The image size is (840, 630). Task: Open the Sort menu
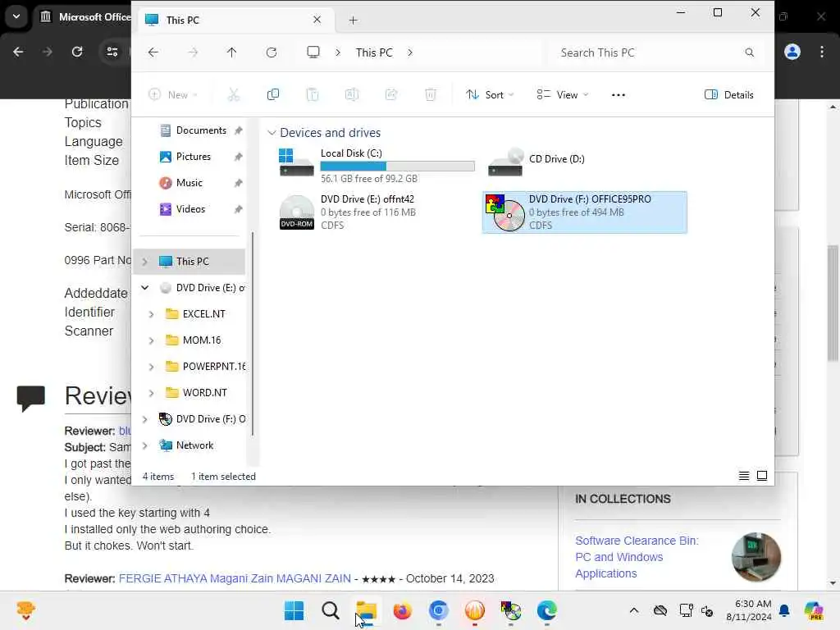click(490, 95)
